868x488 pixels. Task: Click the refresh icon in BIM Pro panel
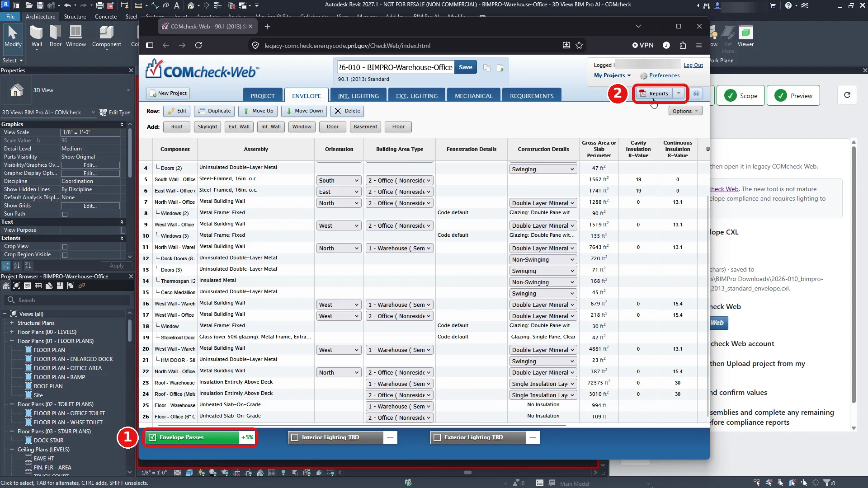point(847,95)
